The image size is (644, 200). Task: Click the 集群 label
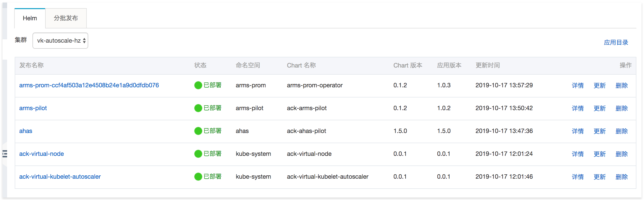[21, 40]
